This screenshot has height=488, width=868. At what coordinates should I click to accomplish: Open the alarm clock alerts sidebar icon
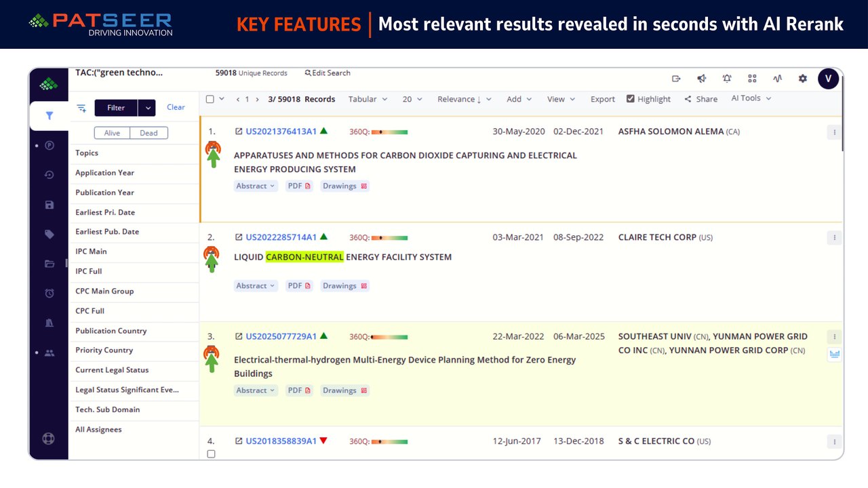49,293
